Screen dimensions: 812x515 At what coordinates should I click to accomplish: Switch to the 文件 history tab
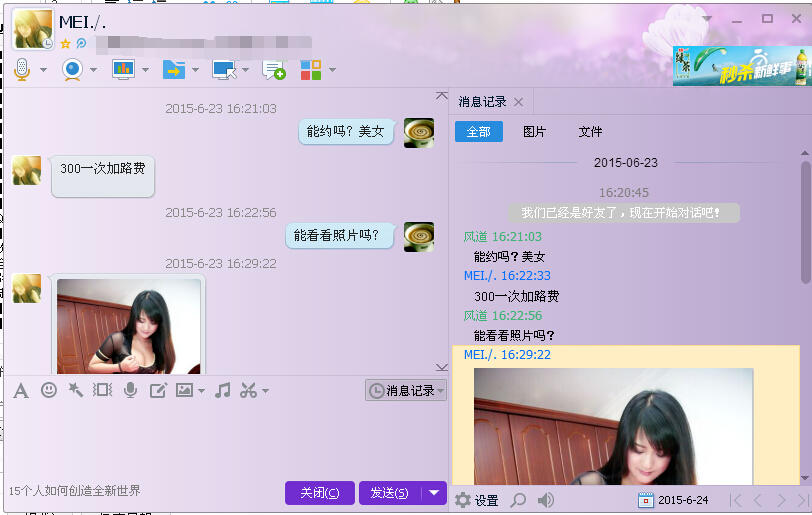tap(590, 132)
